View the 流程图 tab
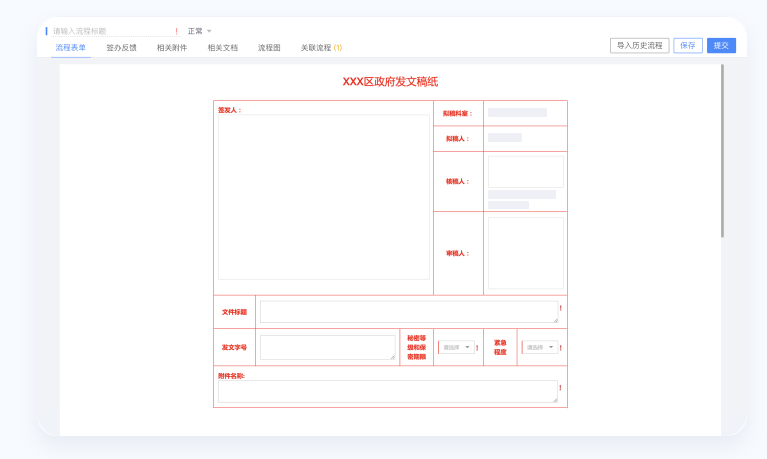Viewport: 767px width, 459px height. pyautogui.click(x=269, y=47)
